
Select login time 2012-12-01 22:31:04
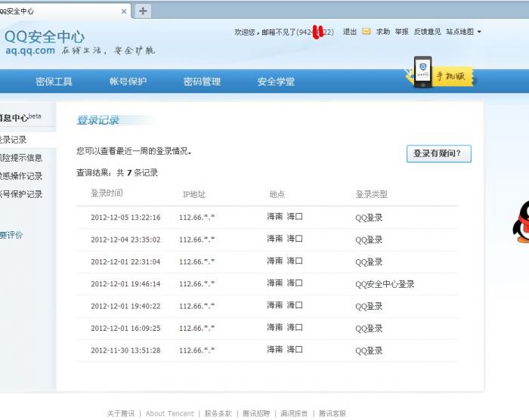click(125, 262)
